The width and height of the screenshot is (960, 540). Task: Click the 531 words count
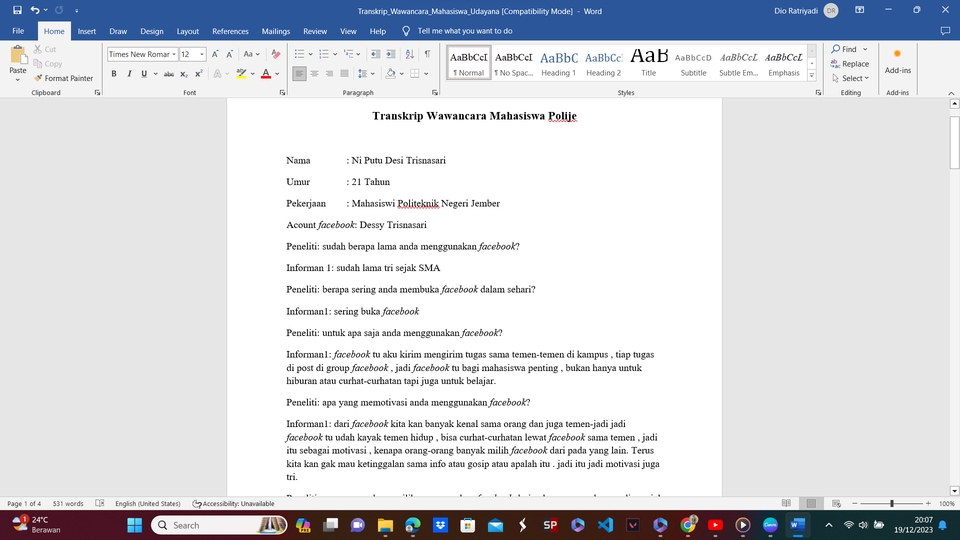(x=68, y=503)
